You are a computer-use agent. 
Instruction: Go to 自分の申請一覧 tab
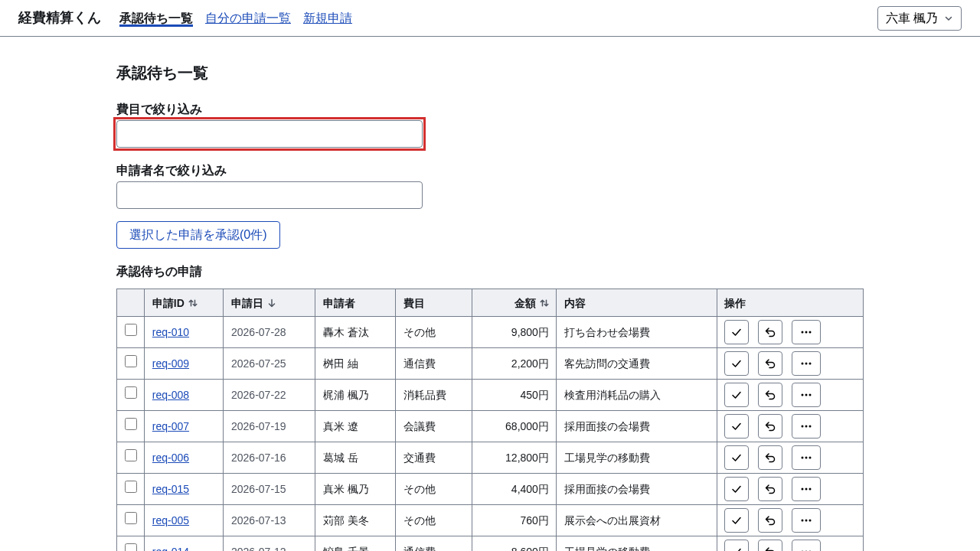248,18
